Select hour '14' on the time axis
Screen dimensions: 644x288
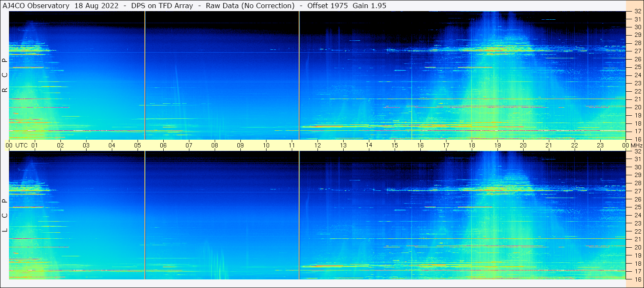[369, 145]
